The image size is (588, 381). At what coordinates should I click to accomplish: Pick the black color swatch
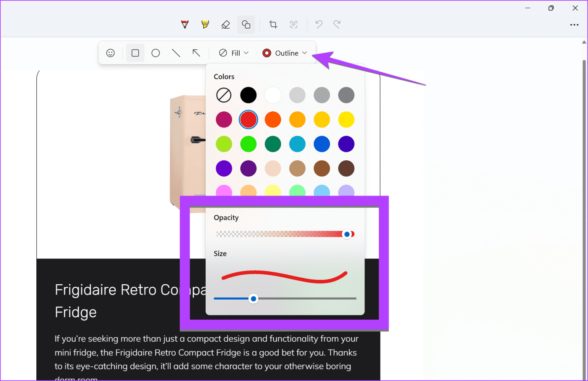(x=248, y=95)
